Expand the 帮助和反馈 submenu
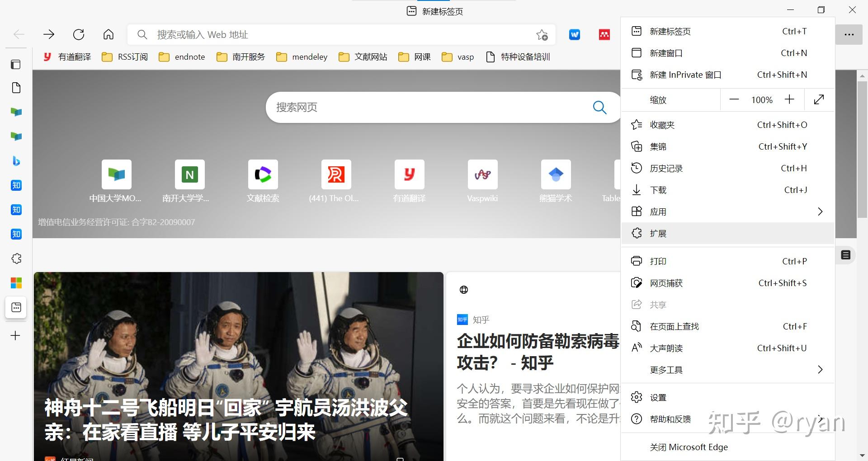Image resolution: width=868 pixels, height=461 pixels. [x=820, y=419]
